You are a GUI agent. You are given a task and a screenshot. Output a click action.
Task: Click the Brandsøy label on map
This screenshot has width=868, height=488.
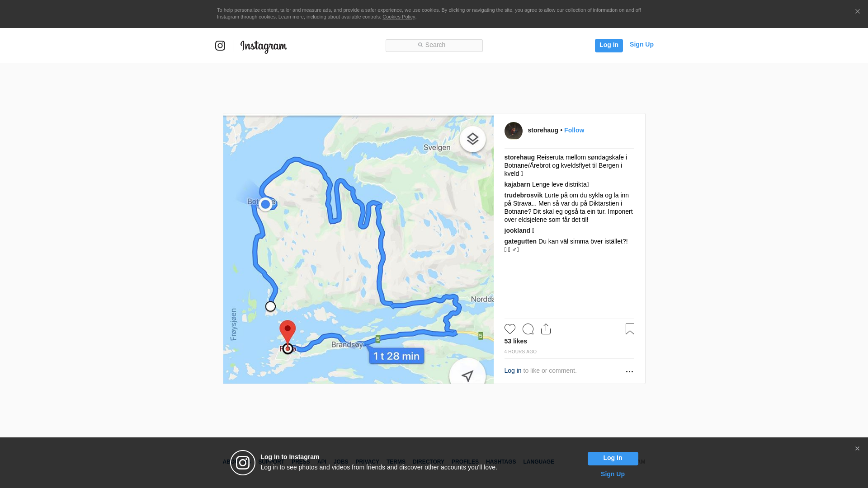(x=347, y=345)
